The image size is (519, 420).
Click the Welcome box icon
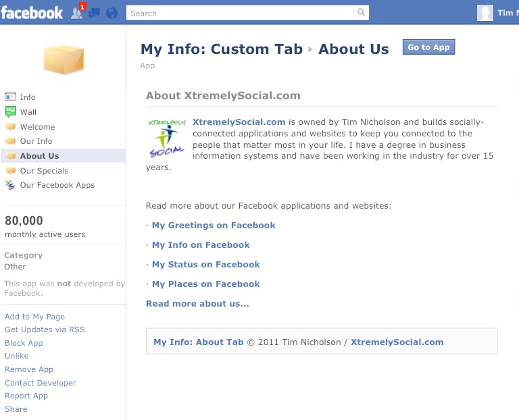click(x=11, y=126)
